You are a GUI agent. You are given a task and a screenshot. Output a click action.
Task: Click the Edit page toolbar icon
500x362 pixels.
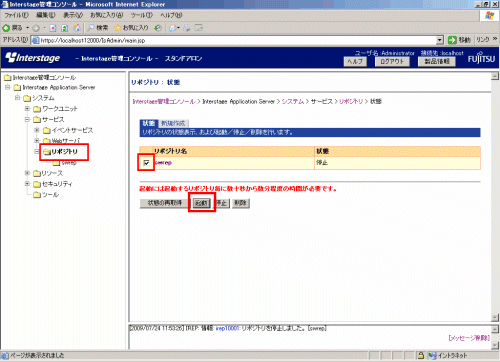(x=199, y=28)
